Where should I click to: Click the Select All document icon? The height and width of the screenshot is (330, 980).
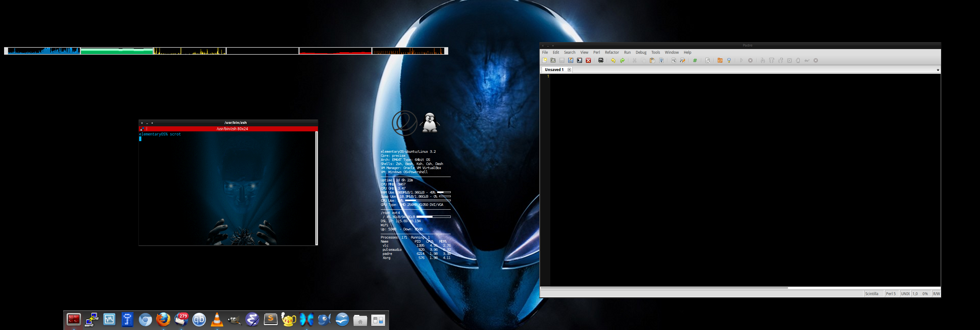tap(661, 61)
